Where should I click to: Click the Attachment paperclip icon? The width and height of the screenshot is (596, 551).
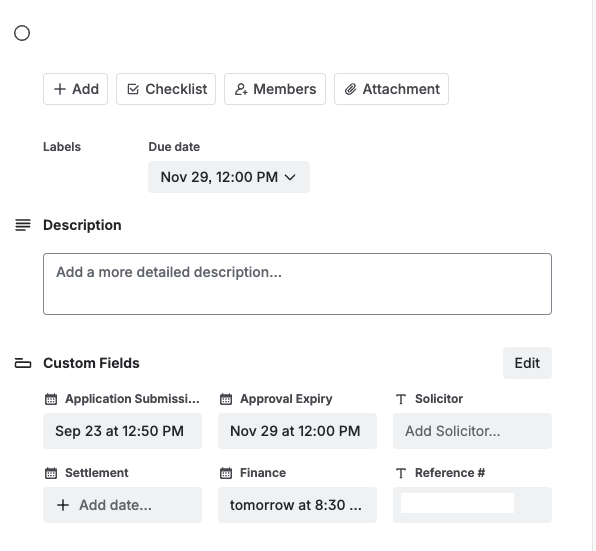coord(350,89)
